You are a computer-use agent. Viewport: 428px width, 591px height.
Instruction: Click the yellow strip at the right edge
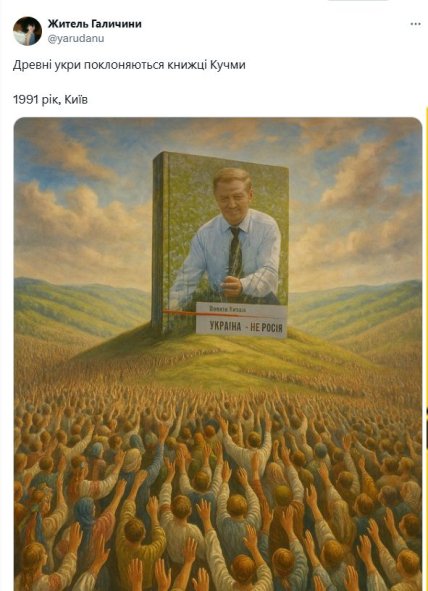[x=426, y=264]
